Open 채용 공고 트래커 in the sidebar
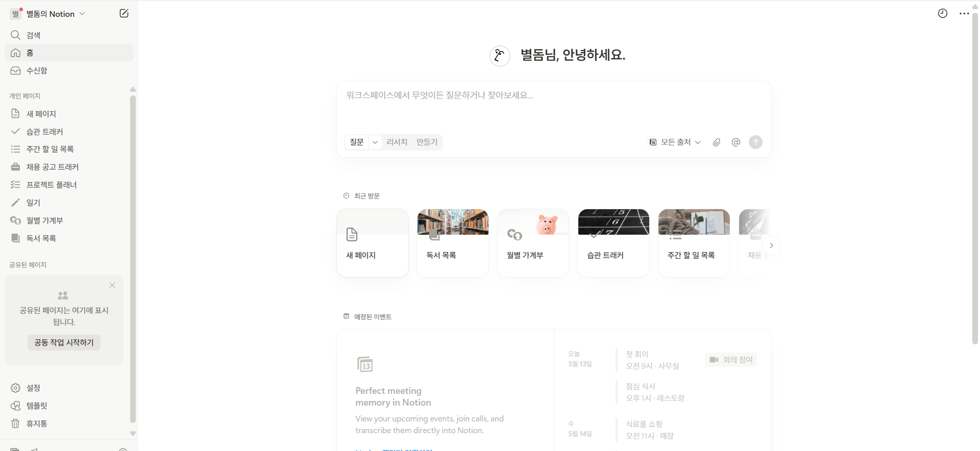The height and width of the screenshot is (451, 980). coord(67,167)
